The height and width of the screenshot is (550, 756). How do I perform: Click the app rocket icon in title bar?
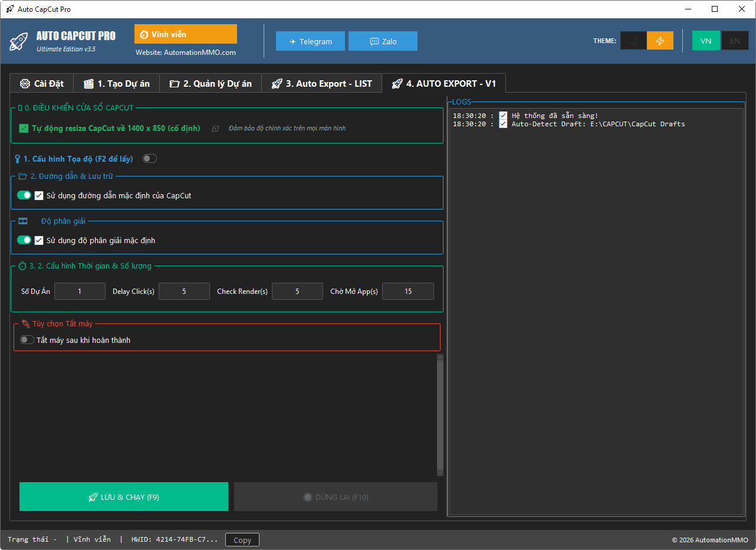tap(9, 9)
